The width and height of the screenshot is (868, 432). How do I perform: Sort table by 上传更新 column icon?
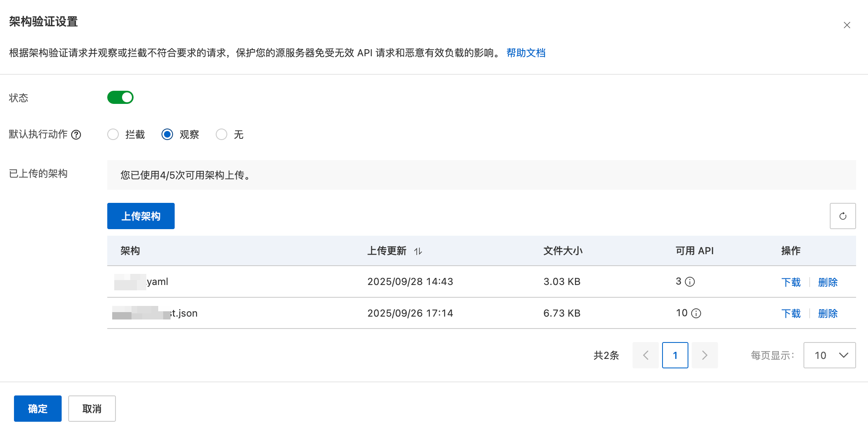(x=418, y=251)
